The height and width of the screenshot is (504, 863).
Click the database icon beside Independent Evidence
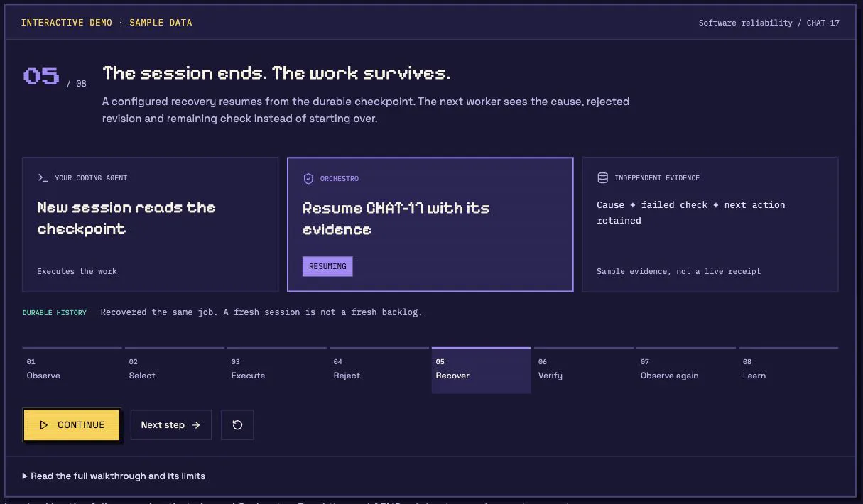[602, 178]
